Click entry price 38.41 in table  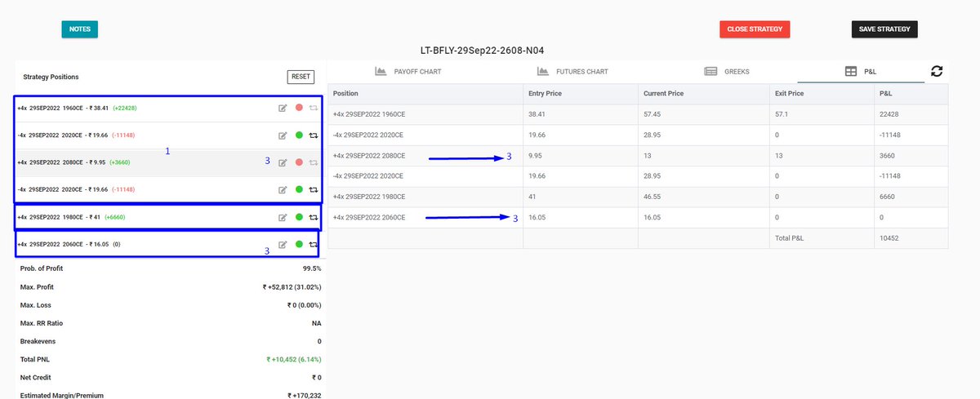tap(537, 114)
